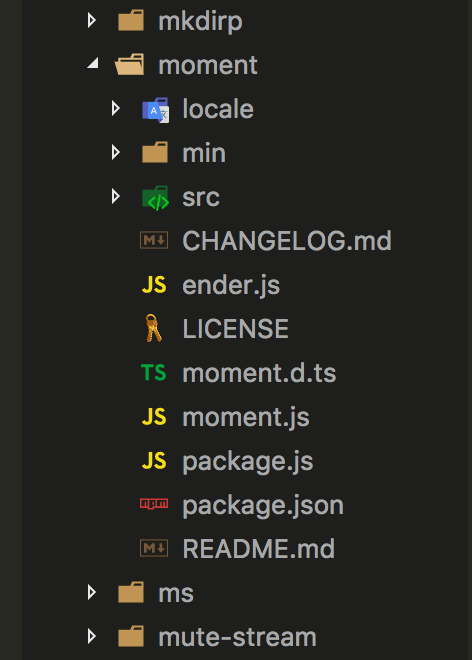Expand the locale folder arrow
The image size is (472, 660).
point(115,108)
